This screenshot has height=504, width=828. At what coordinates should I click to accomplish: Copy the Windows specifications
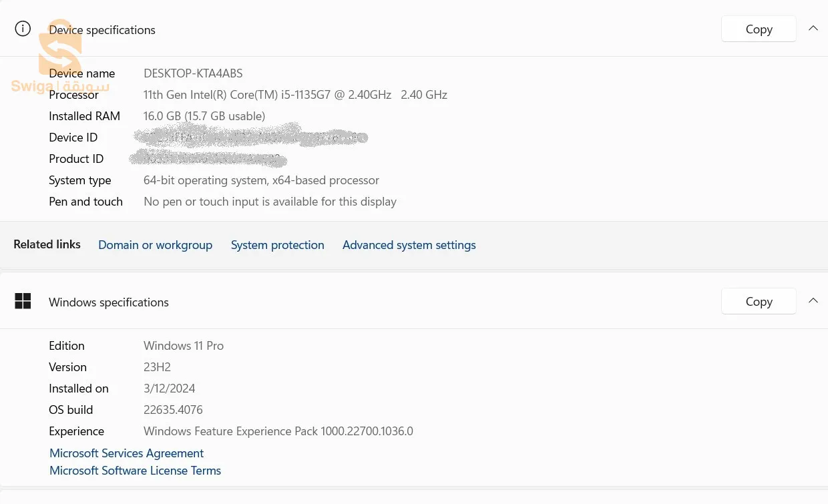[x=759, y=301]
